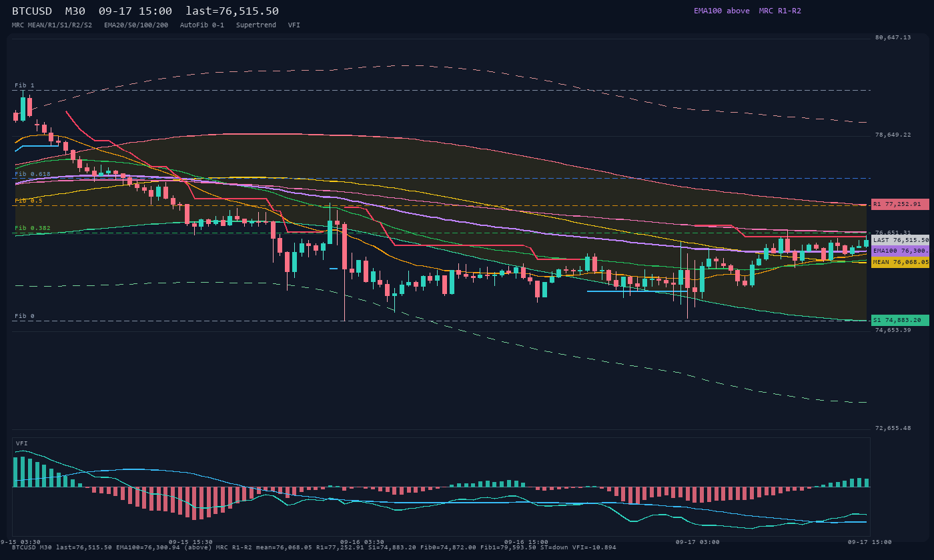Click 'mean=76,068.05' in the bottom status line

click(x=284, y=547)
